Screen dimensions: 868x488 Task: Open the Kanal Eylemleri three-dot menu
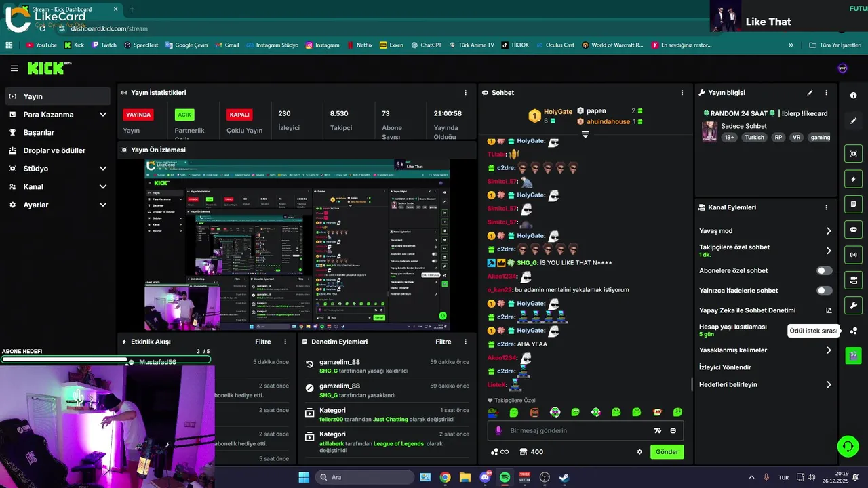826,207
